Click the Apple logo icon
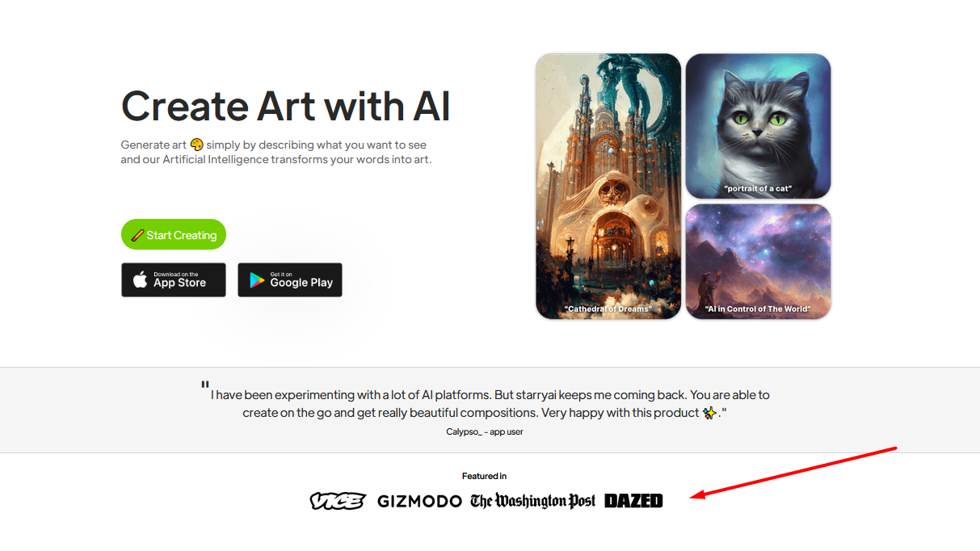This screenshot has width=980, height=551. (141, 280)
